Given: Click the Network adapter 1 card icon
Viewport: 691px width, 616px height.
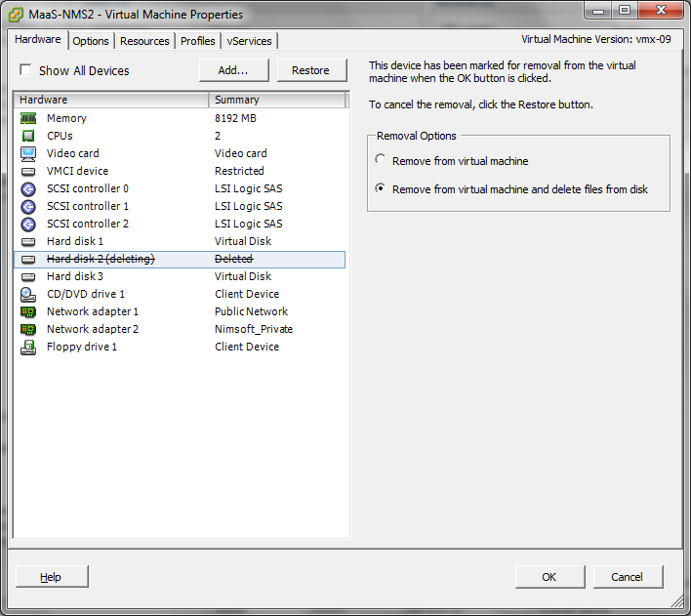Looking at the screenshot, I should [28, 312].
